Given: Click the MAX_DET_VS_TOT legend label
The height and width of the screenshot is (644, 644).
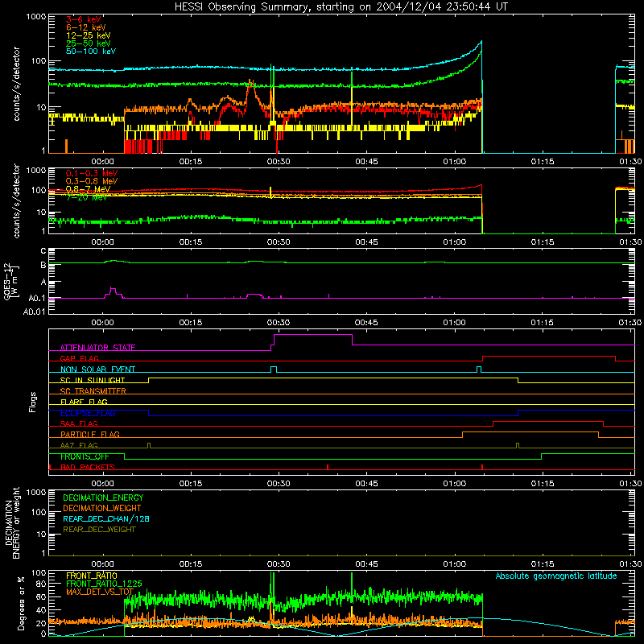Looking at the screenshot, I should (x=100, y=592).
